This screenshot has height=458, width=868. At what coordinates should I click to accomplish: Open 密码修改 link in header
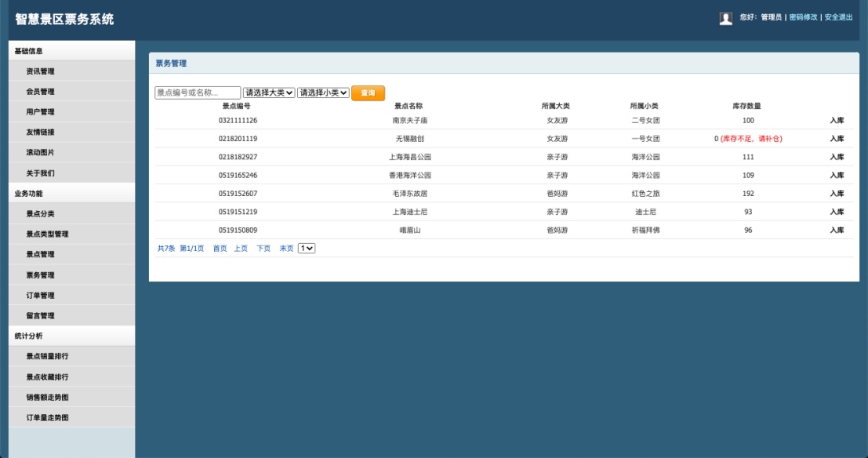click(803, 18)
